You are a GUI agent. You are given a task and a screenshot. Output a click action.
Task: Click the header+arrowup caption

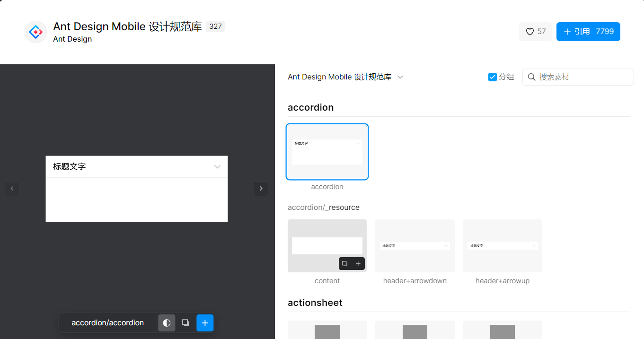click(x=503, y=281)
